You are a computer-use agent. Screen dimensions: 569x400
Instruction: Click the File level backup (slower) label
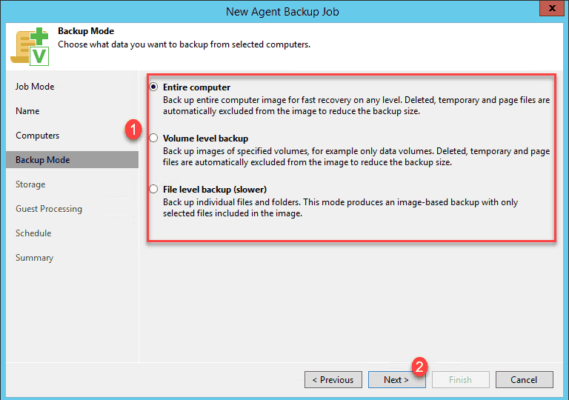(215, 189)
